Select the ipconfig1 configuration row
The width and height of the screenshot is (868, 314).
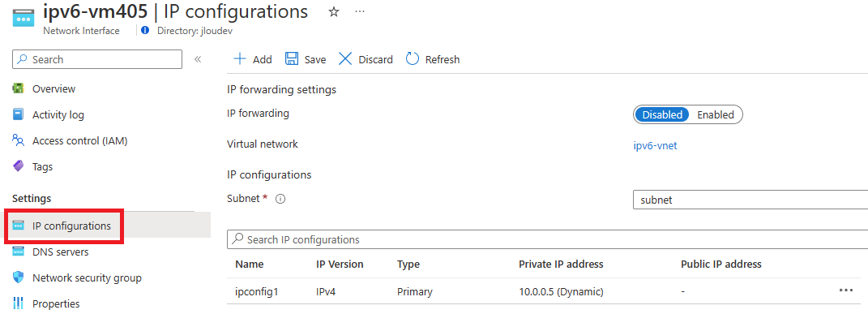point(548,291)
